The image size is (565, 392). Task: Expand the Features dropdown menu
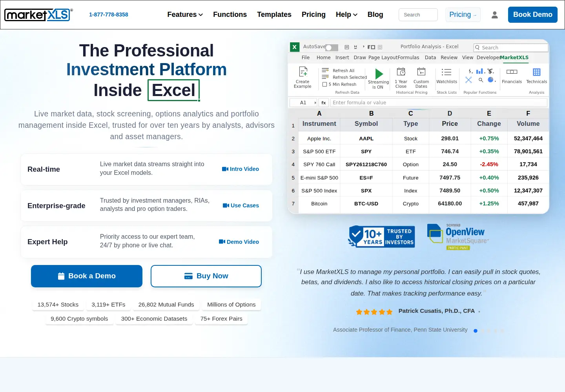coord(185,15)
